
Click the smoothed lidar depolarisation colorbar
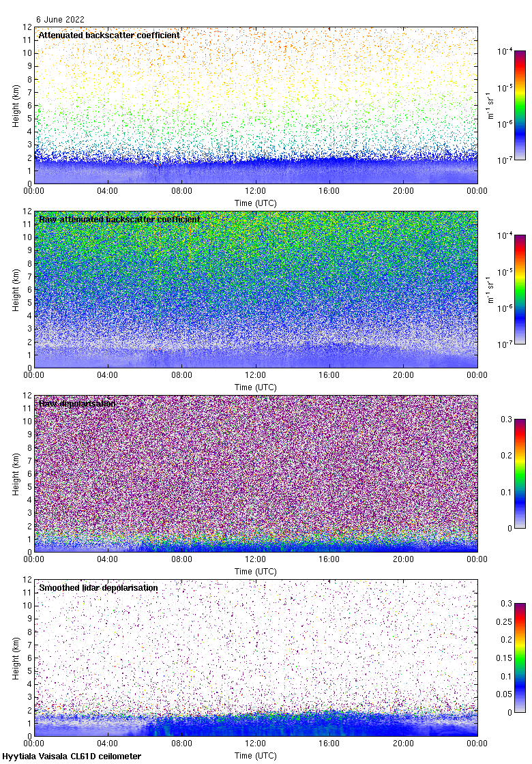point(520,658)
